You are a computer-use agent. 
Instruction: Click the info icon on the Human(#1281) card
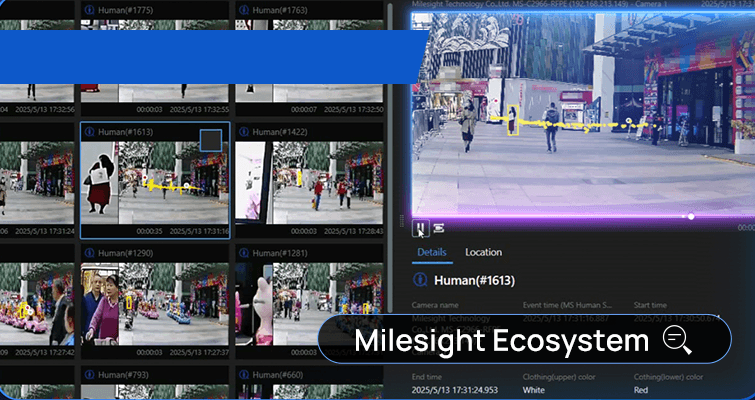tap(244, 253)
